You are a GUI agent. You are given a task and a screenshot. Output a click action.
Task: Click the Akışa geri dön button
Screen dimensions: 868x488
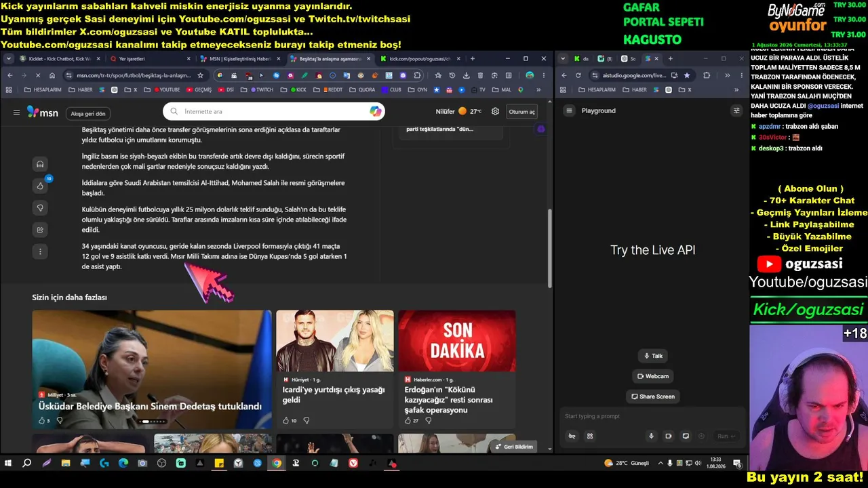click(x=89, y=113)
